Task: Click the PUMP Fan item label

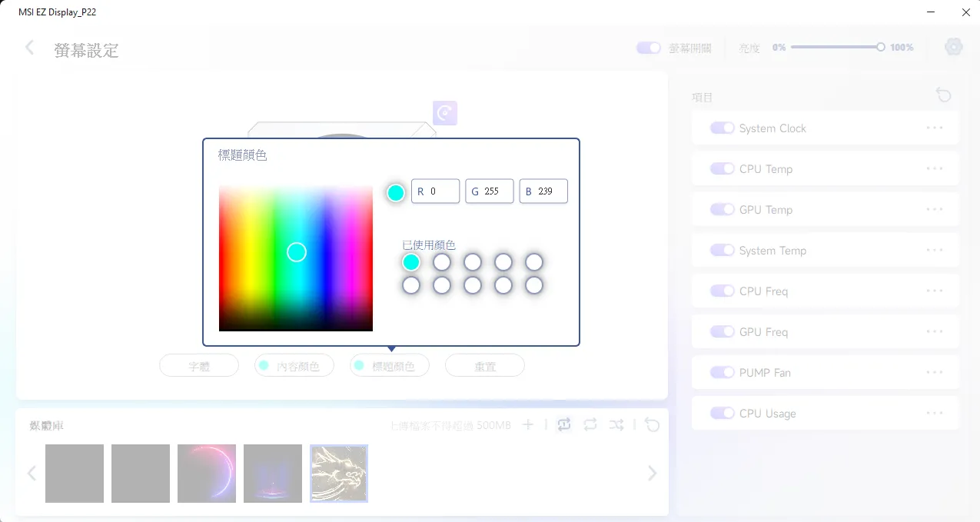Action: coord(765,373)
